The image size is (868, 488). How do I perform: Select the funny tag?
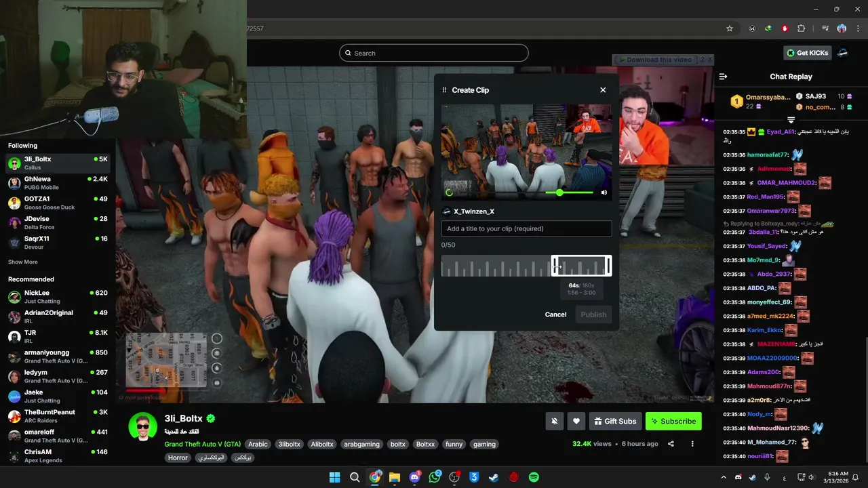[x=454, y=445]
